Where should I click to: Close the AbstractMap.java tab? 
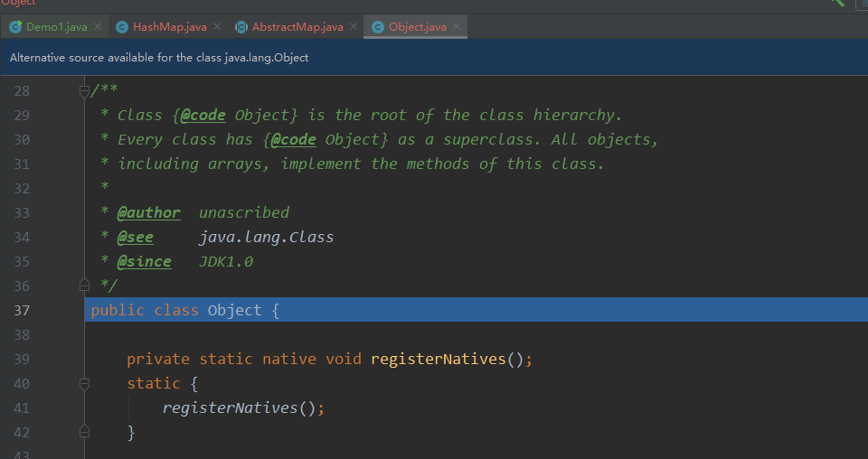click(x=354, y=26)
